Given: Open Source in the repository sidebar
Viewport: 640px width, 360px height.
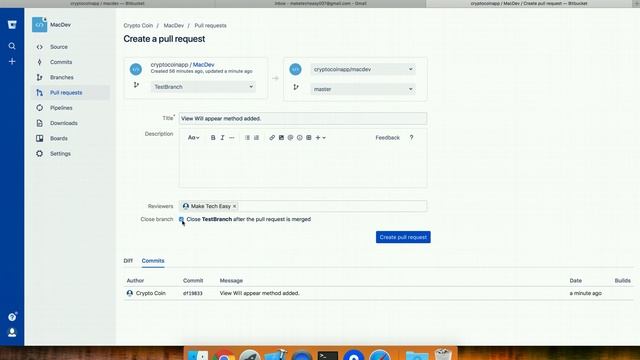Looking at the screenshot, I should (59, 47).
